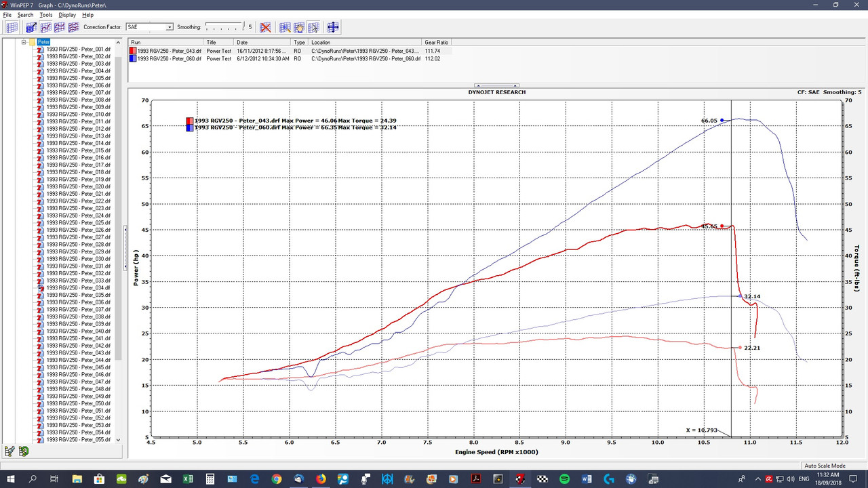The image size is (868, 488).
Task: Open taskbar search magnifier
Action: pyautogui.click(x=33, y=479)
